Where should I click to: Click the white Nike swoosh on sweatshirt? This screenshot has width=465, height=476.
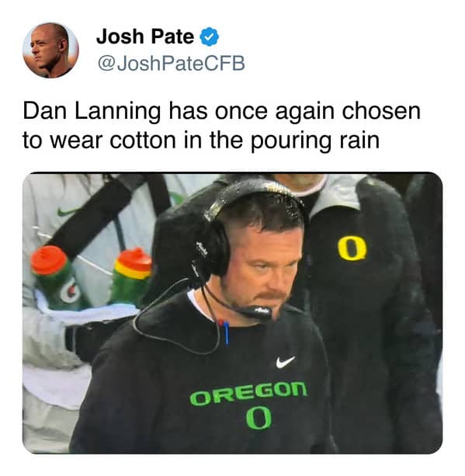click(x=285, y=362)
